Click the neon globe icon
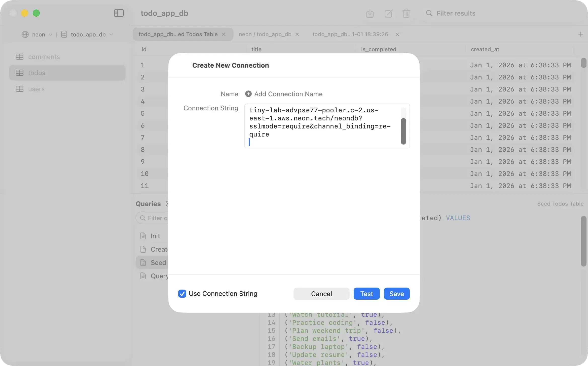The image size is (588, 366). click(25, 34)
